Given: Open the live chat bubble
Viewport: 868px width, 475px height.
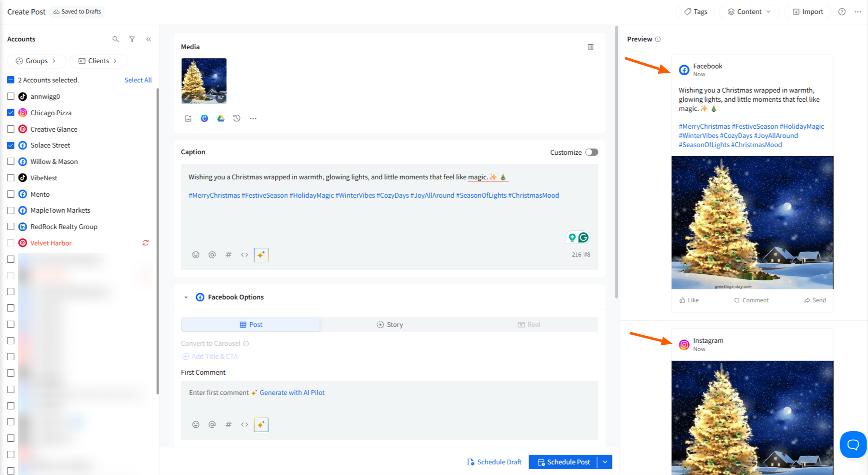Looking at the screenshot, I should point(853,445).
